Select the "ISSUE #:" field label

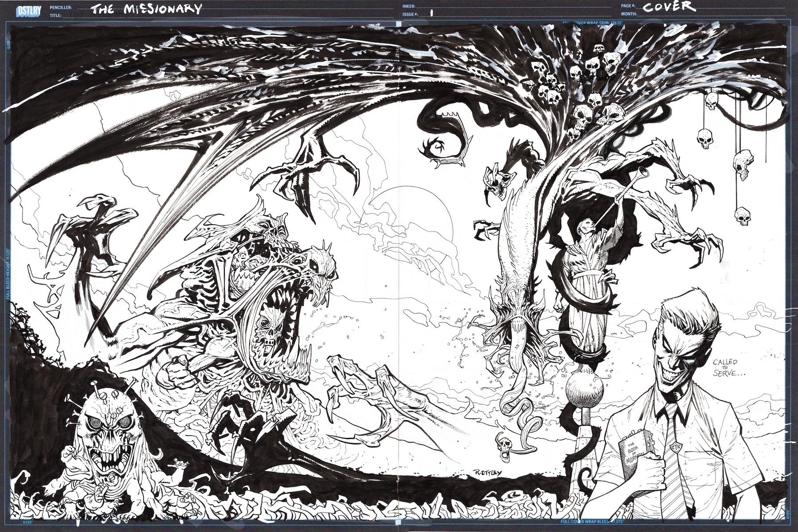411,15
